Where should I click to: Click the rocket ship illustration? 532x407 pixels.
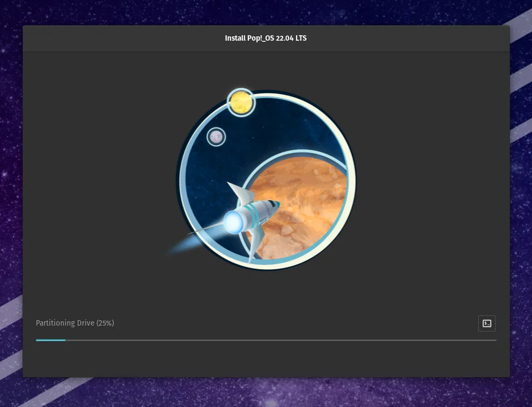255,214
